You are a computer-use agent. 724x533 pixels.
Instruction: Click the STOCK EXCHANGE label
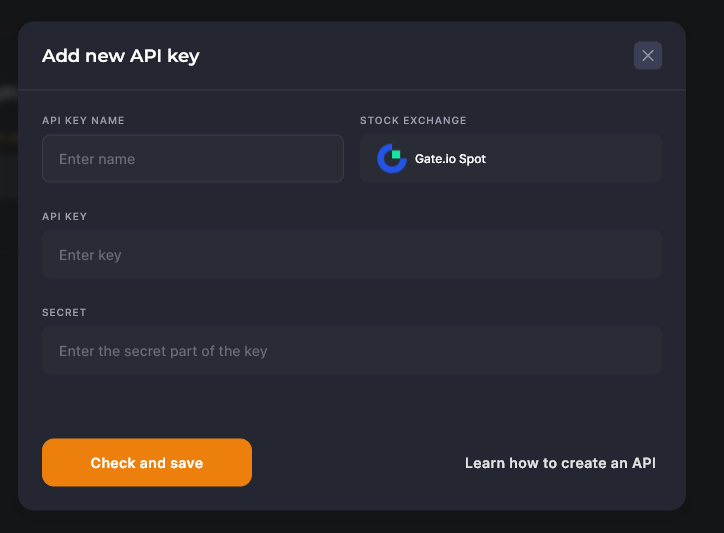(413, 121)
